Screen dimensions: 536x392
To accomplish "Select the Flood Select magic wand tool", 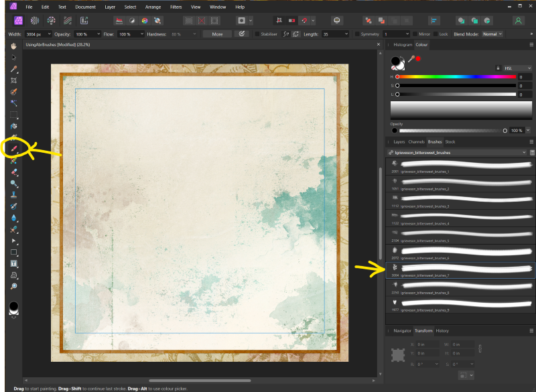I will pyautogui.click(x=13, y=103).
